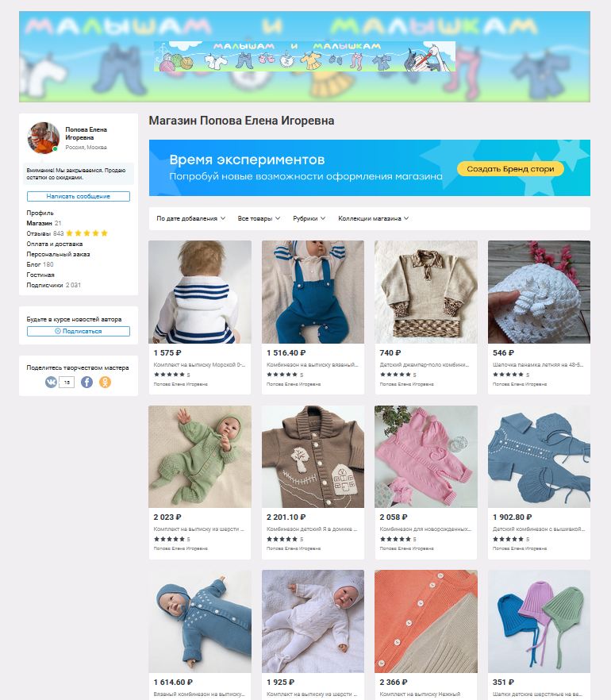This screenshot has width=611, height=700.
Task: Share shop via Odnoklassniki icon
Action: tap(105, 383)
